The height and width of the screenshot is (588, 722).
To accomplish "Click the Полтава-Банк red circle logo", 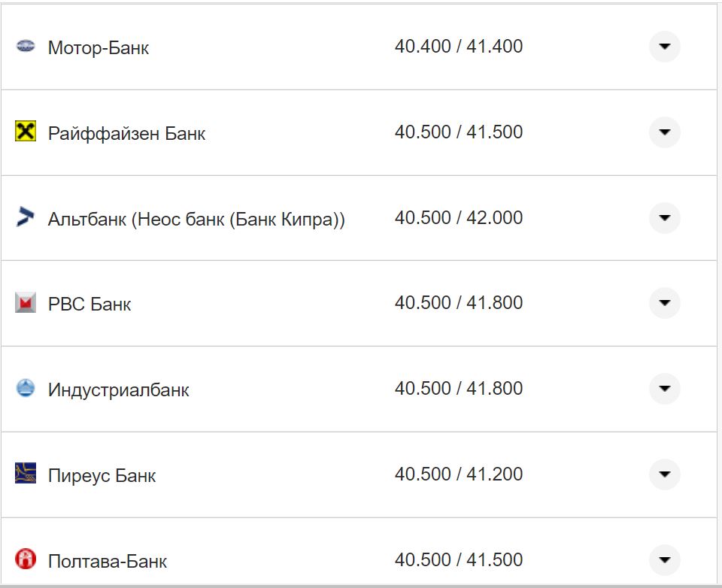I will point(26,559).
